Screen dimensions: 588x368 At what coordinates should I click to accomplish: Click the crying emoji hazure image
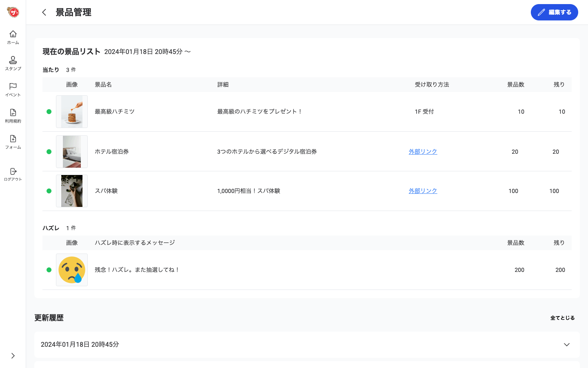tap(72, 270)
